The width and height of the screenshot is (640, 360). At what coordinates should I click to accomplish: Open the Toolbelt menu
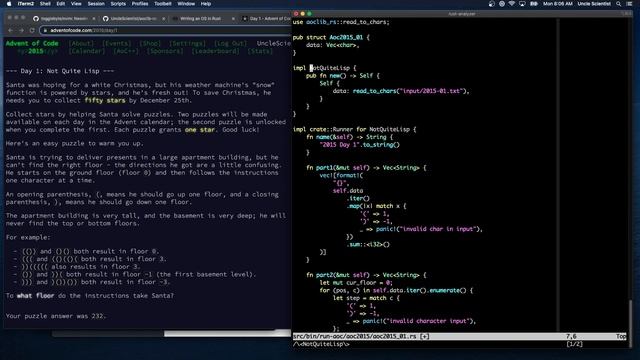point(163,4)
